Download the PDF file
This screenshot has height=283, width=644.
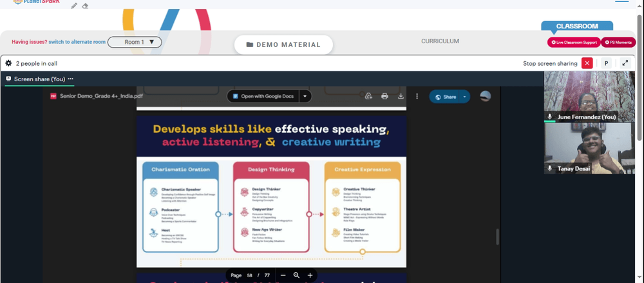click(x=401, y=96)
